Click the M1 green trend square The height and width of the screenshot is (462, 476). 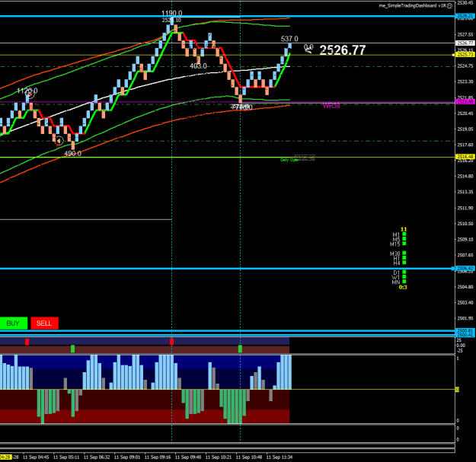pos(404,234)
